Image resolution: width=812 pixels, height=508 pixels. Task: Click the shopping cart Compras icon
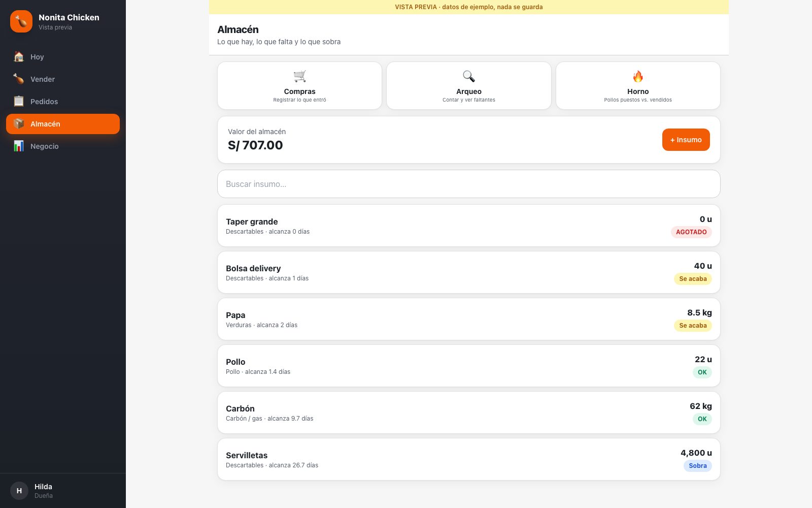299,76
